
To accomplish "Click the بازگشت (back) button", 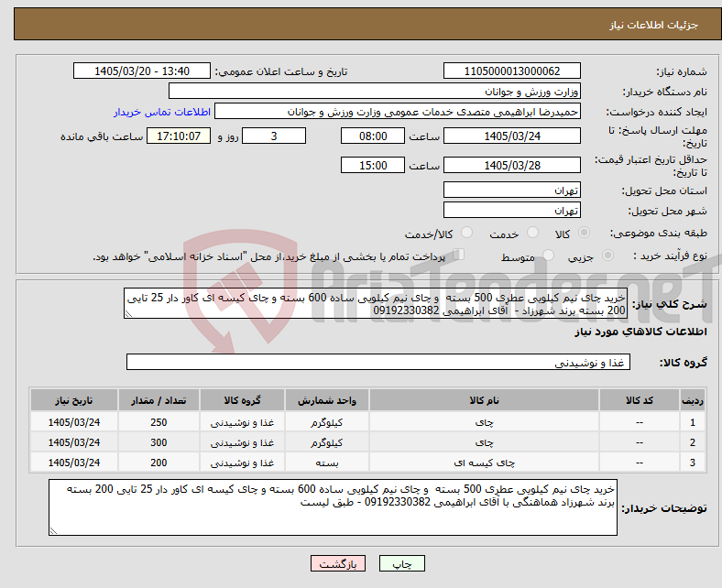I will 338,563.
